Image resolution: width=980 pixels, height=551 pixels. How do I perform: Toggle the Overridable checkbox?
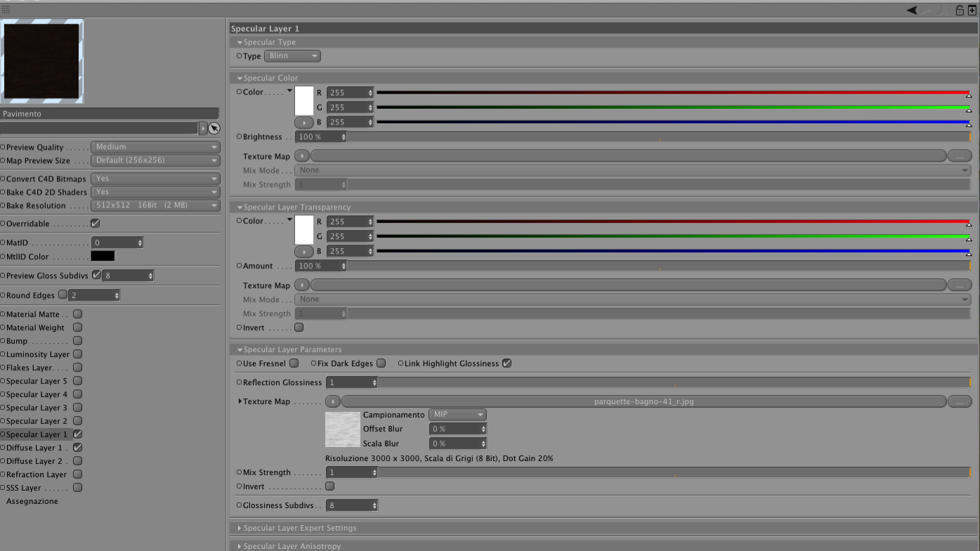pyautogui.click(x=95, y=224)
